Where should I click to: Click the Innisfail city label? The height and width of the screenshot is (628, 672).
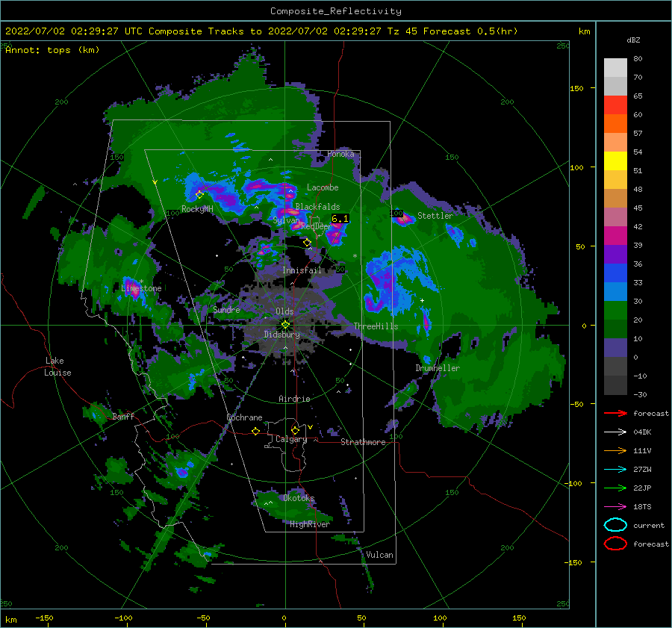[302, 270]
